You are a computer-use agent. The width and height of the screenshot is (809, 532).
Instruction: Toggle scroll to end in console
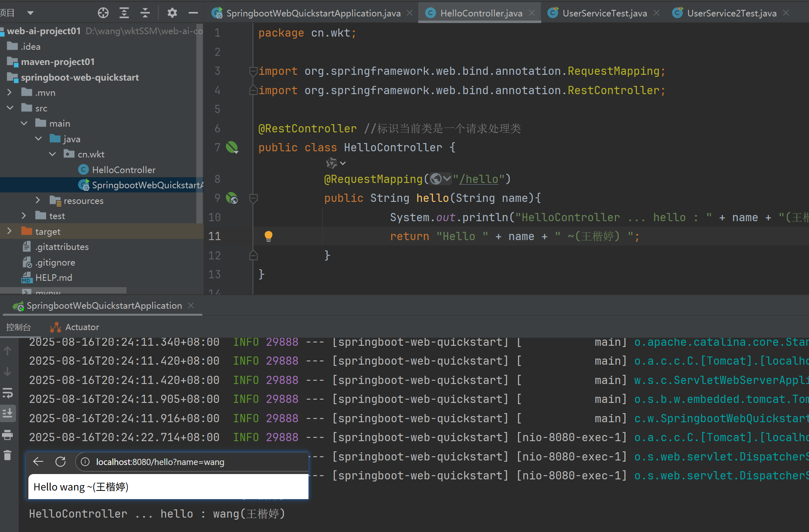(8, 413)
